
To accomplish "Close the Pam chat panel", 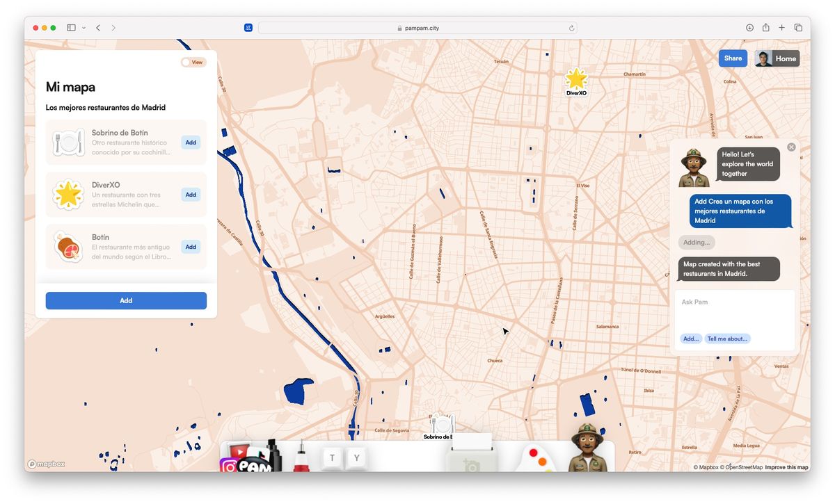I will click(x=791, y=147).
